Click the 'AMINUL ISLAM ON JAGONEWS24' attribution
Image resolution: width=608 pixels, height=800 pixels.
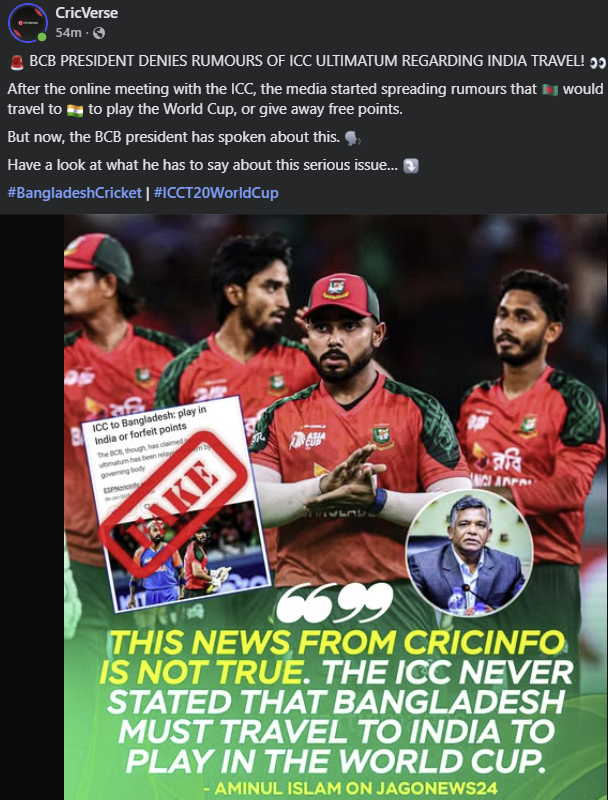point(350,788)
